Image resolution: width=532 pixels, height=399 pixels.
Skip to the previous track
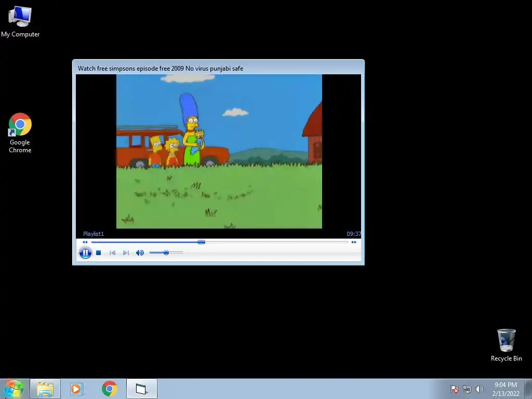(x=112, y=253)
